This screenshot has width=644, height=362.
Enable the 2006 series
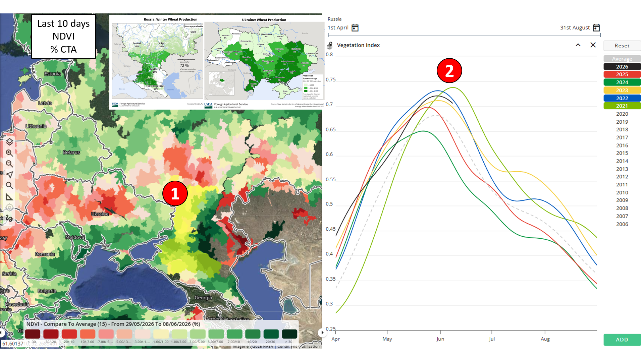tap(622, 224)
